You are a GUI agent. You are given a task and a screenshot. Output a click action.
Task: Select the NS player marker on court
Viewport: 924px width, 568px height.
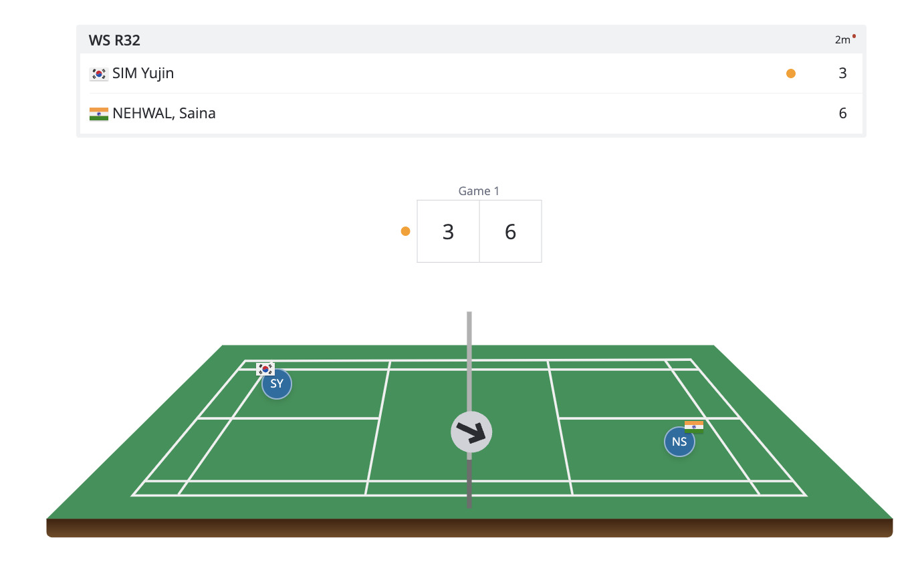pos(679,442)
